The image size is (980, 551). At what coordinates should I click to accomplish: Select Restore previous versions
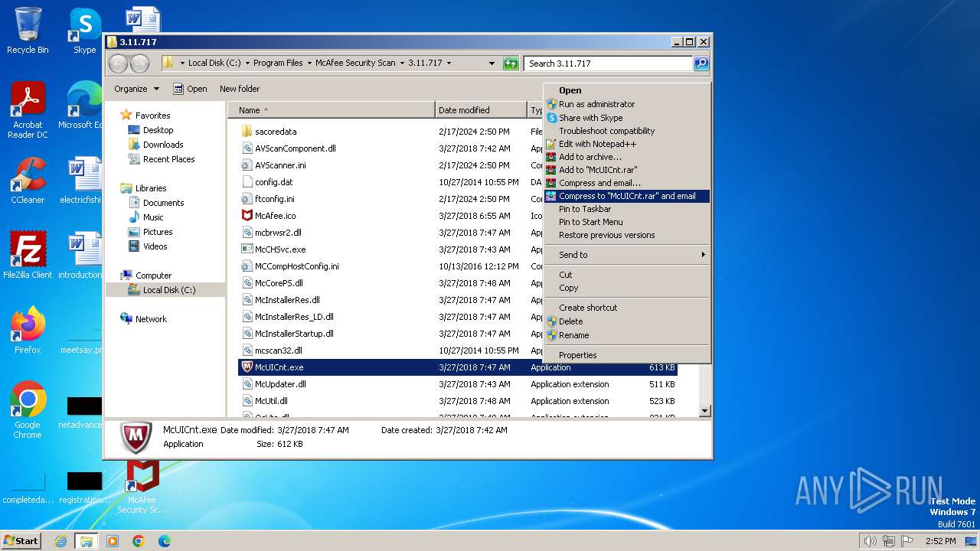(x=627, y=235)
